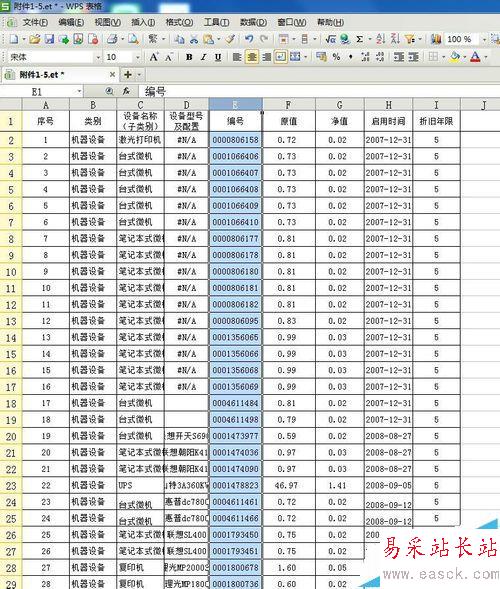Toggle wrap text button
The image size is (500, 589).
point(281,57)
